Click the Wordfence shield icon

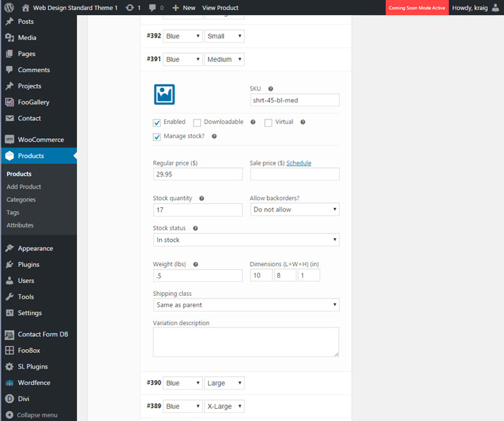tap(9, 383)
